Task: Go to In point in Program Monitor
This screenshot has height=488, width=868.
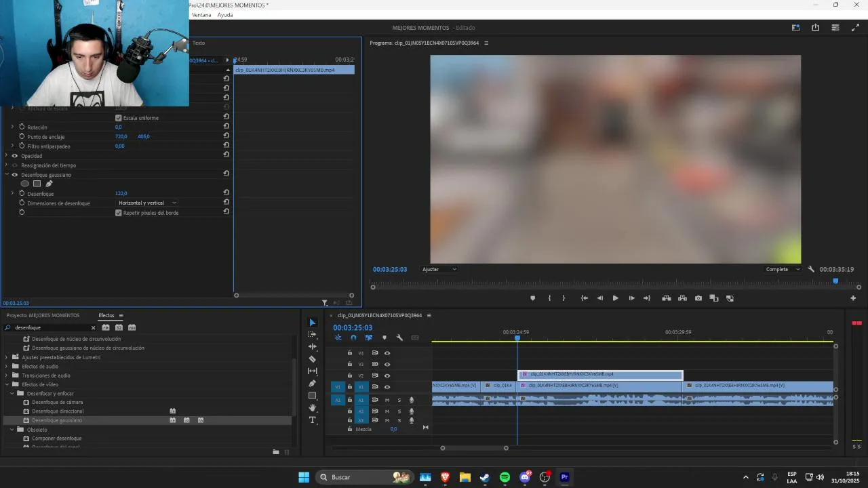Action: [x=584, y=298]
